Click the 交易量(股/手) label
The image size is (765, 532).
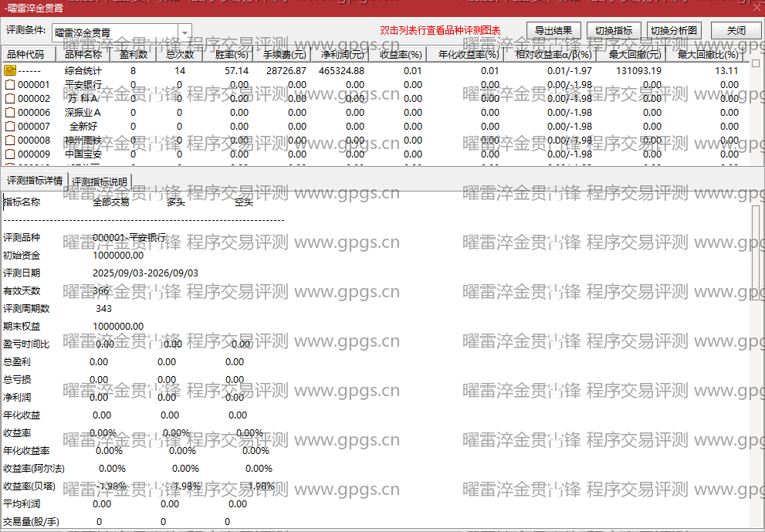pyautogui.click(x=31, y=522)
